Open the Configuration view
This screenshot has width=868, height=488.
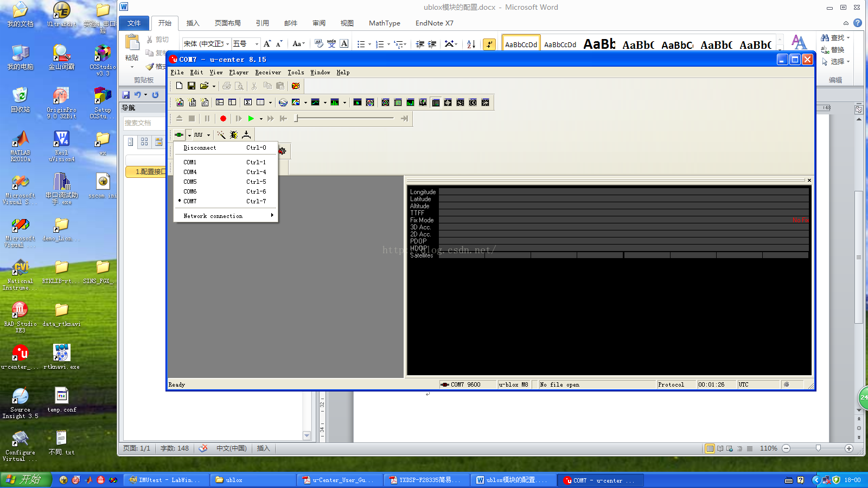click(232, 102)
